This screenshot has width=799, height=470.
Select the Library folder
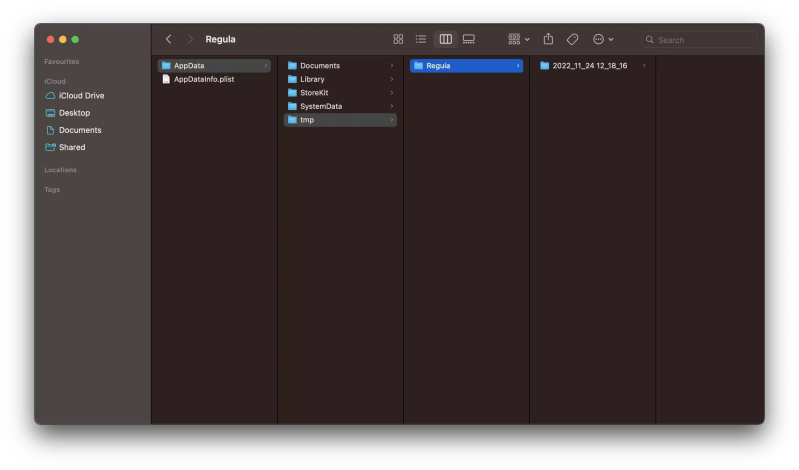[x=340, y=79]
